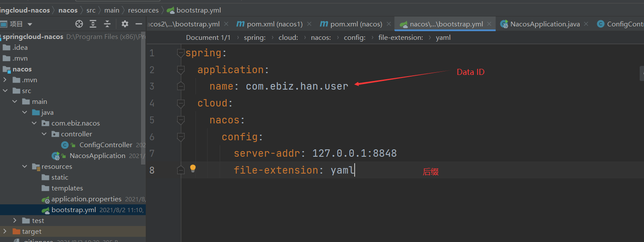Click the Expand All icon in project toolbar
644x242 pixels.
click(x=93, y=24)
